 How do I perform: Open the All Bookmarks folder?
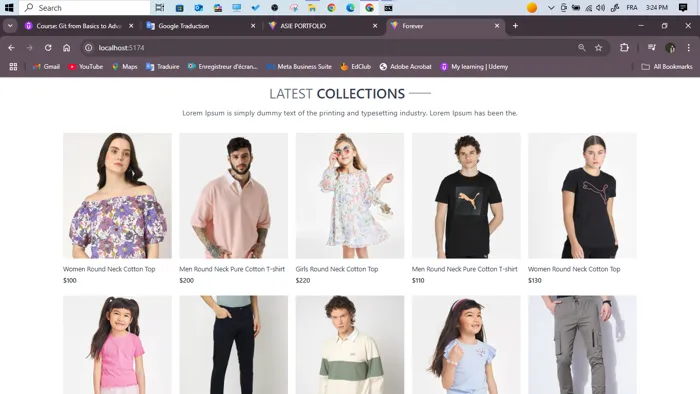(x=667, y=66)
